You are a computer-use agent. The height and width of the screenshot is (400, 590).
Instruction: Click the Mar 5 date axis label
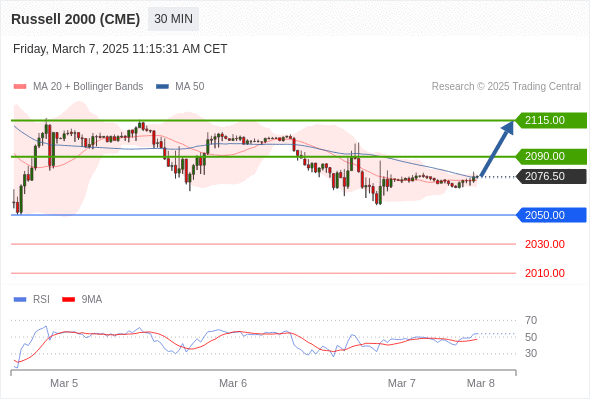pyautogui.click(x=64, y=383)
